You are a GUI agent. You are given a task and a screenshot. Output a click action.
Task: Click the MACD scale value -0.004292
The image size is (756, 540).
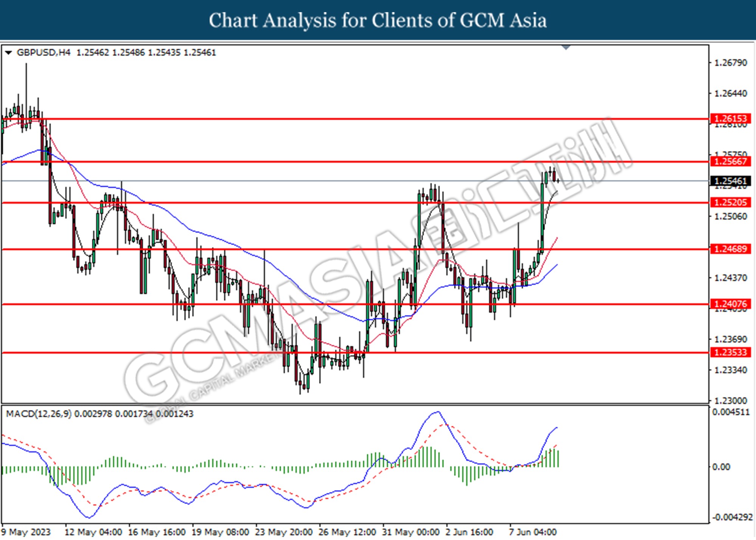coord(732,517)
